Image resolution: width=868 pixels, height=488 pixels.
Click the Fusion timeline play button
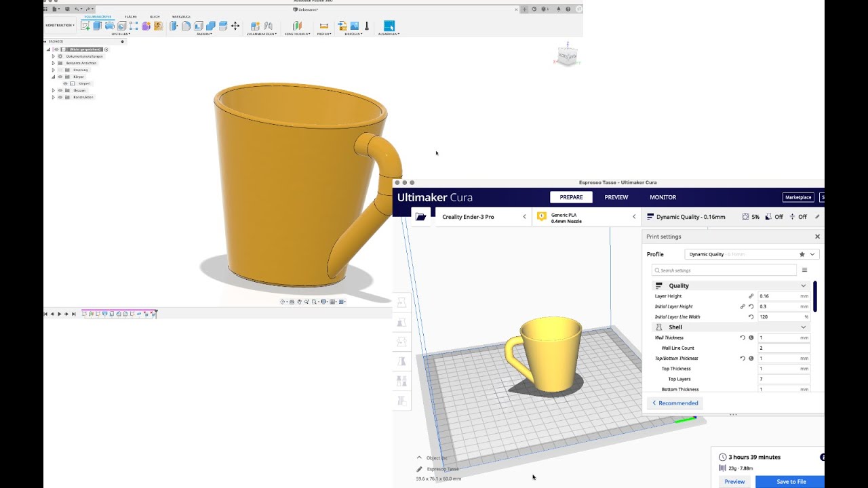(60, 314)
